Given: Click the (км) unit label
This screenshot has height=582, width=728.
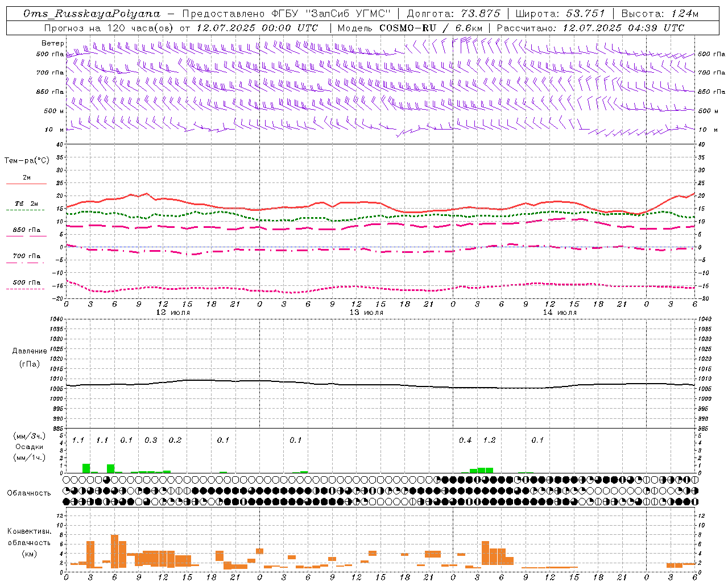Looking at the screenshot, I should (29, 553).
